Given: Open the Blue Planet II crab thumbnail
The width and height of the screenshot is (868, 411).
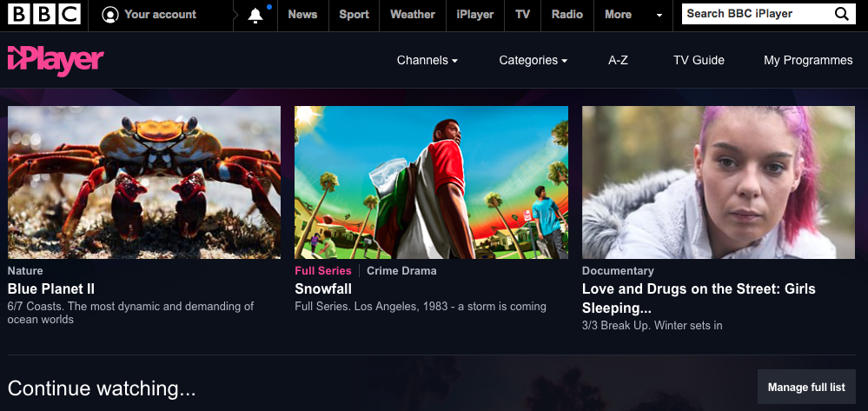Looking at the screenshot, I should tap(144, 182).
